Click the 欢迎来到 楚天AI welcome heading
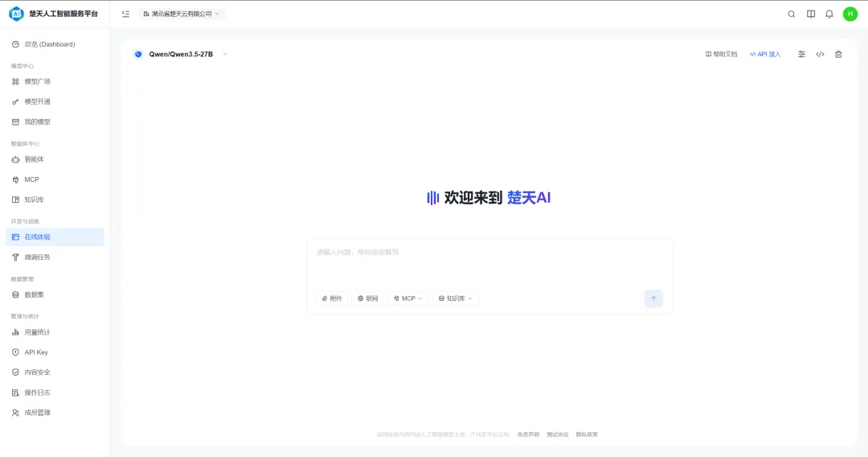This screenshot has height=457, width=868. (x=489, y=198)
